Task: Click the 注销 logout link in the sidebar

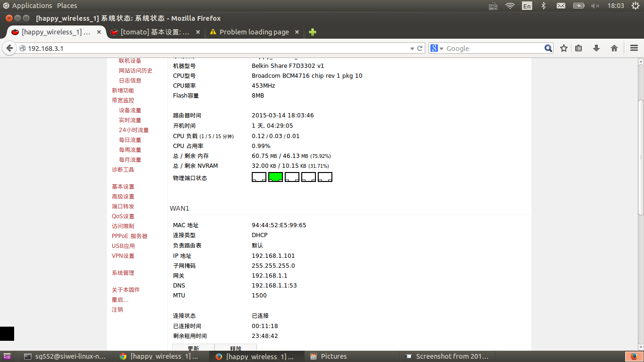Action: click(117, 309)
